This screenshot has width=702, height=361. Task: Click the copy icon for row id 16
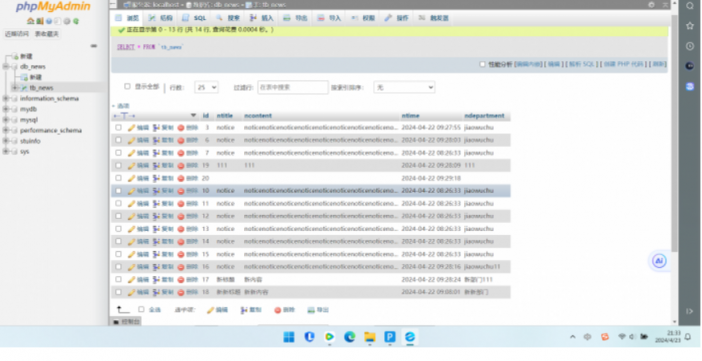coord(156,267)
